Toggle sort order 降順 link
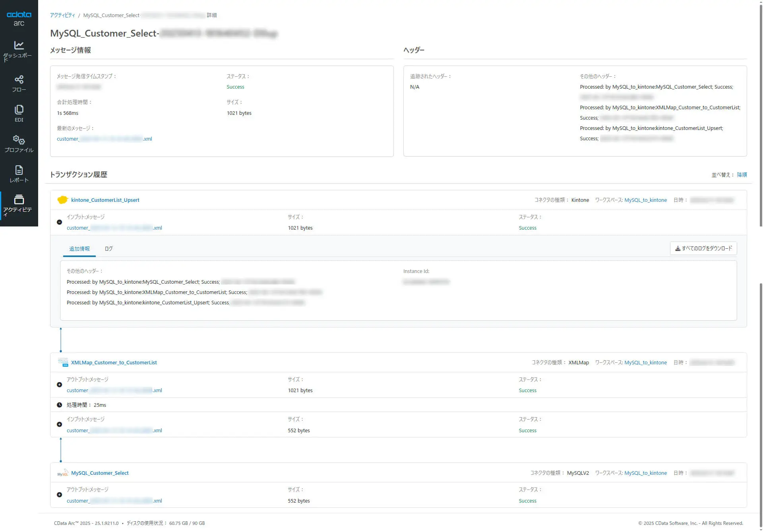763x532 pixels. point(742,175)
